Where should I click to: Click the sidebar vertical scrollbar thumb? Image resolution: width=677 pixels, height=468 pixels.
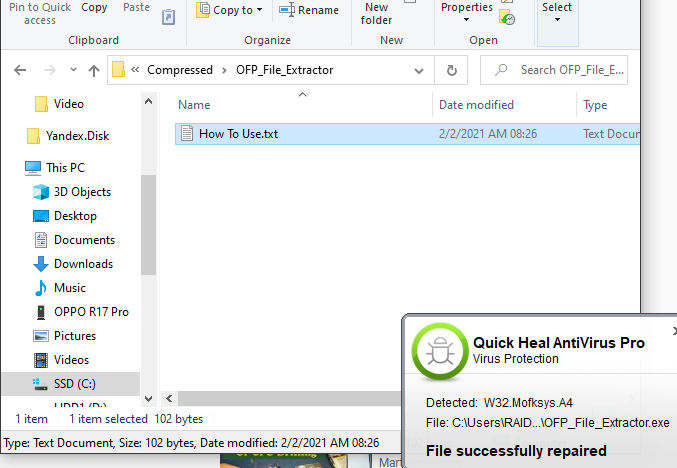click(149, 225)
